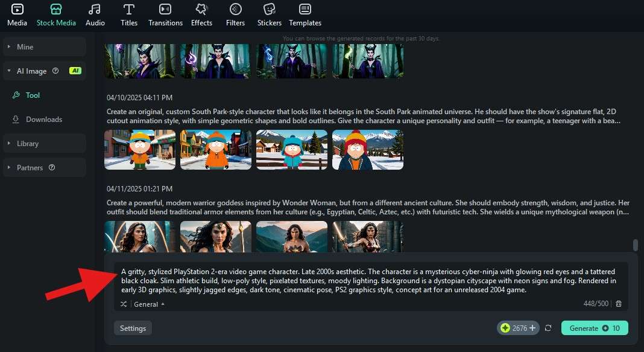Open Maleficent image with blue lightning staff
The image size is (644, 352).
292,61
